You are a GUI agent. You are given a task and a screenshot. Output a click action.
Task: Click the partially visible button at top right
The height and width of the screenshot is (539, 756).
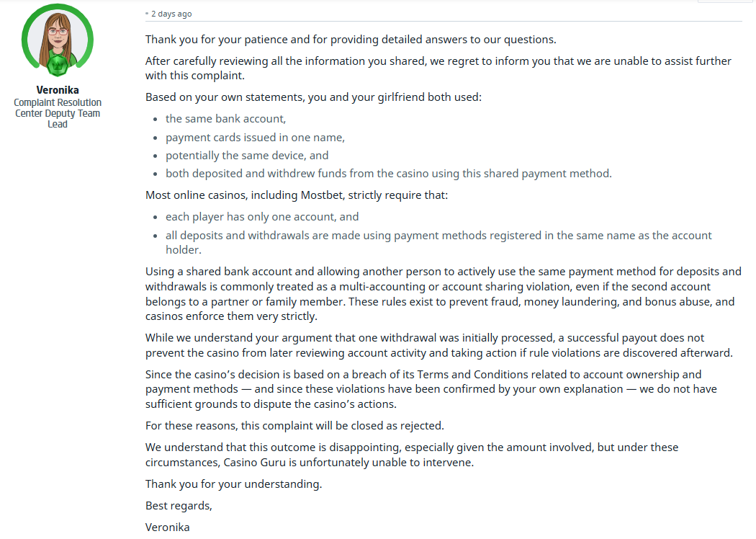point(725,1)
